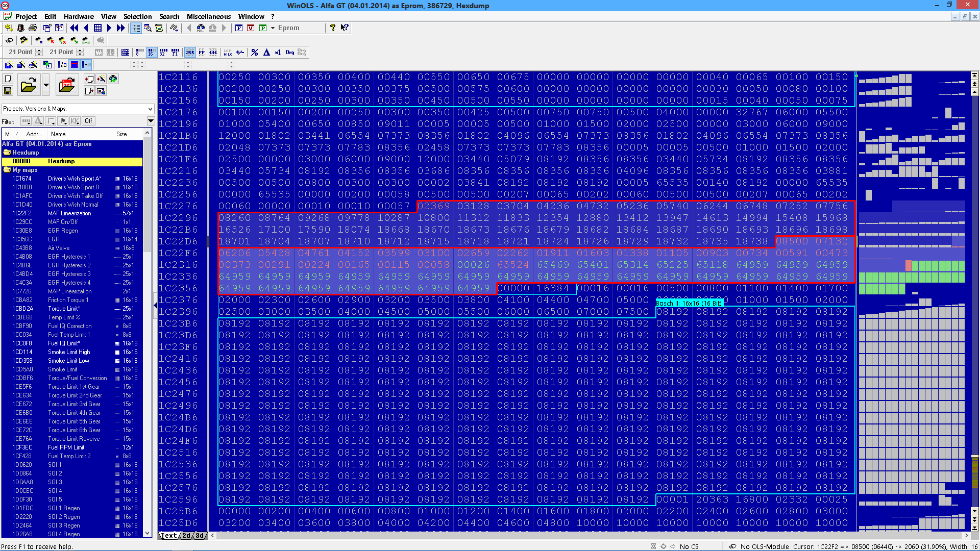Increase the first 21 Point stepper
Viewport: 980px width, 551px height.
(x=39, y=50)
